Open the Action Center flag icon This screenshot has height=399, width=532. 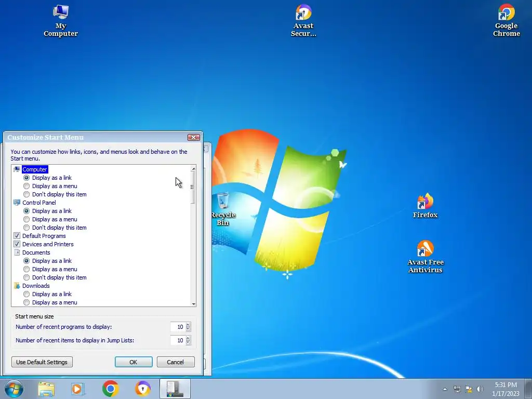[469, 389]
